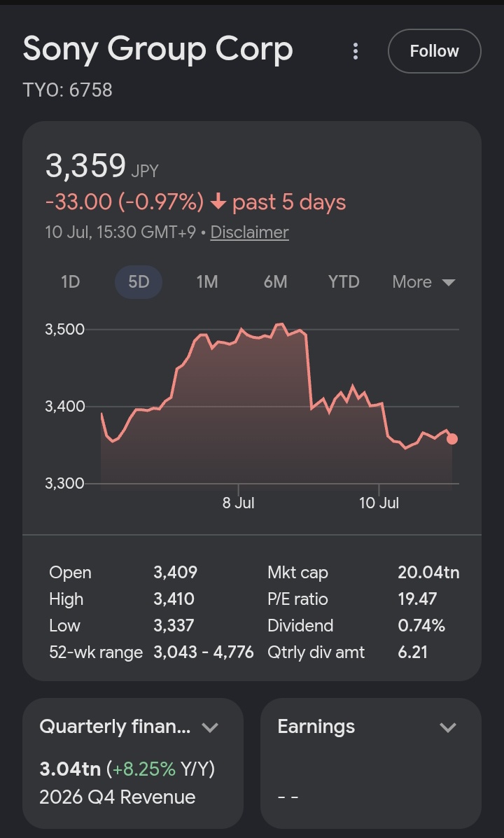Open the Disclaimer link
The image size is (504, 838).
(x=250, y=232)
